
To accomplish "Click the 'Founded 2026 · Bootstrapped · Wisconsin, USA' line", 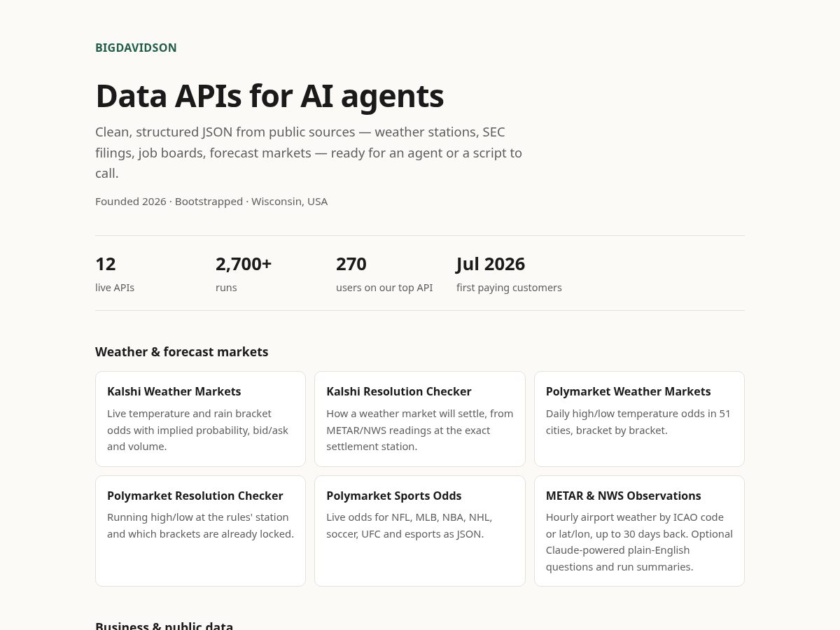I will pyautogui.click(x=211, y=202).
